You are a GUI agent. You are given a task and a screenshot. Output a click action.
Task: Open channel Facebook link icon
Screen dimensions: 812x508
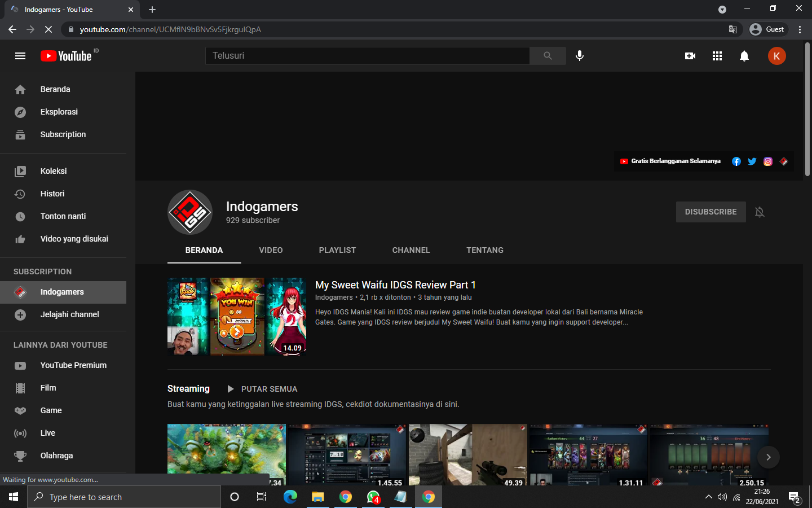coord(736,161)
